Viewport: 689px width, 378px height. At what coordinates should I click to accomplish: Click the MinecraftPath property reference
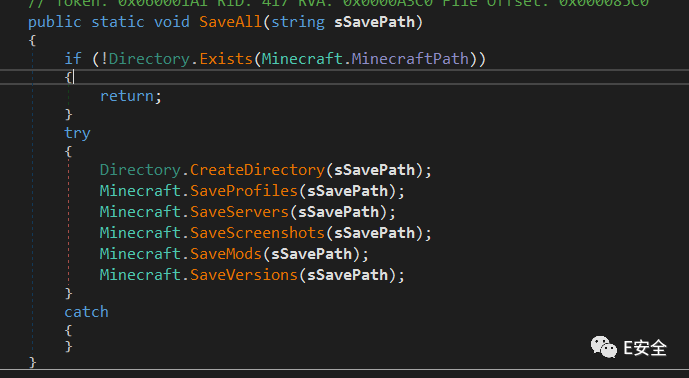(x=410, y=59)
